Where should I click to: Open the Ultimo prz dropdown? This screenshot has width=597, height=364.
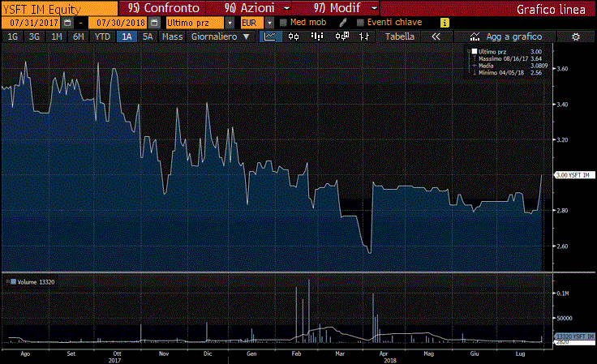coord(230,23)
